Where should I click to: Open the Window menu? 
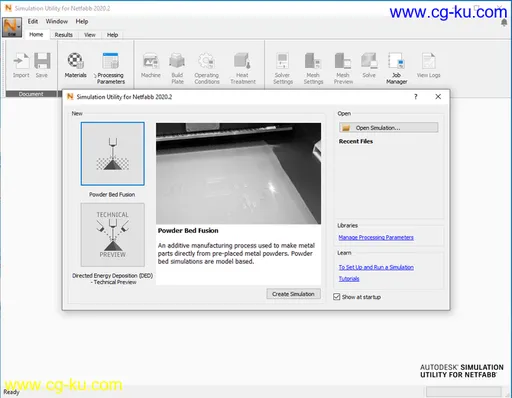point(57,21)
